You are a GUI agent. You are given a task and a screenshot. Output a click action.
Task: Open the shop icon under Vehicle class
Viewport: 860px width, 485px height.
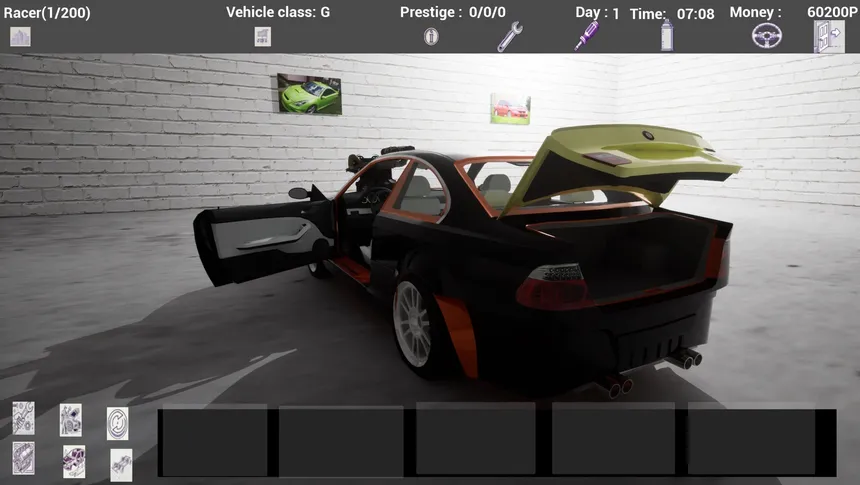(x=263, y=37)
